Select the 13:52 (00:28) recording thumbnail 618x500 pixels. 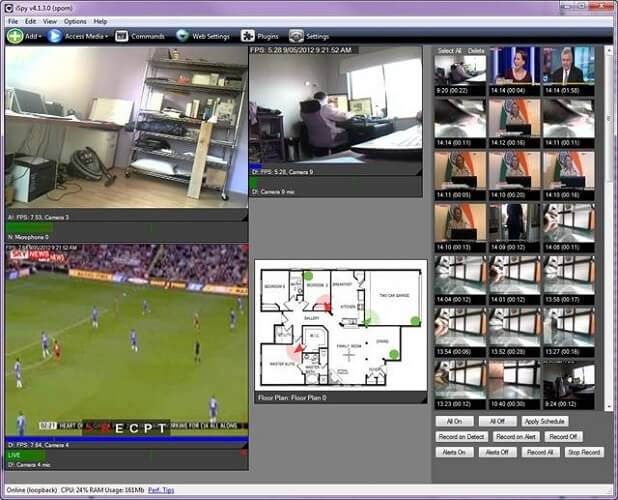pyautogui.click(x=514, y=333)
